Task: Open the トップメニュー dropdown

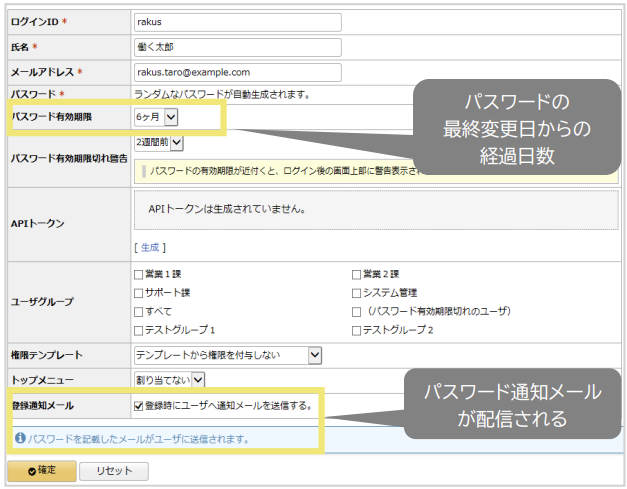Action: pyautogui.click(x=170, y=379)
